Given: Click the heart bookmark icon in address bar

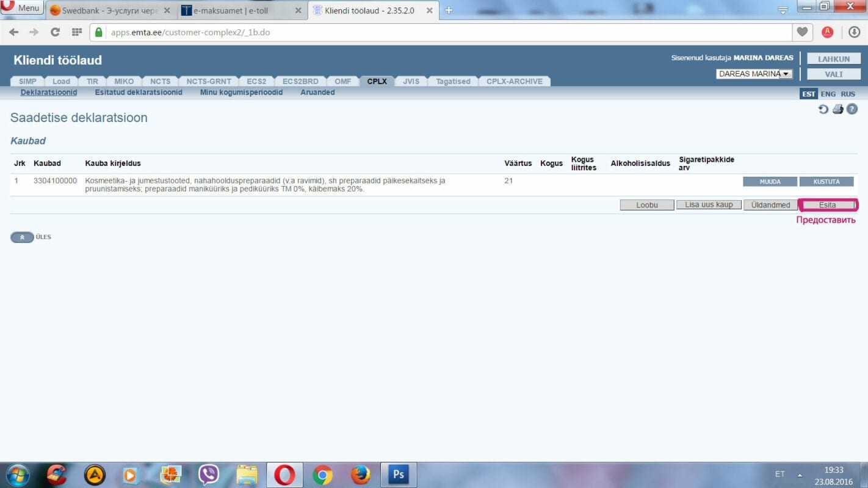Looking at the screenshot, I should pos(802,32).
